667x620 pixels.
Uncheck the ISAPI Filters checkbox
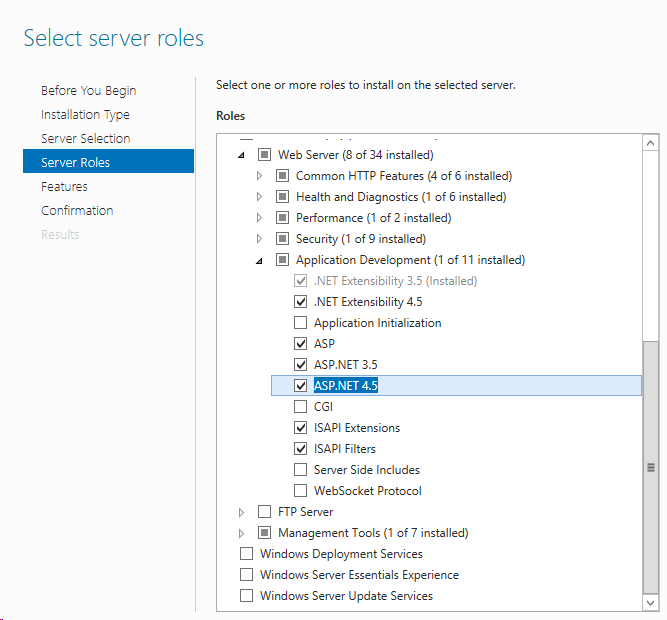(x=301, y=449)
